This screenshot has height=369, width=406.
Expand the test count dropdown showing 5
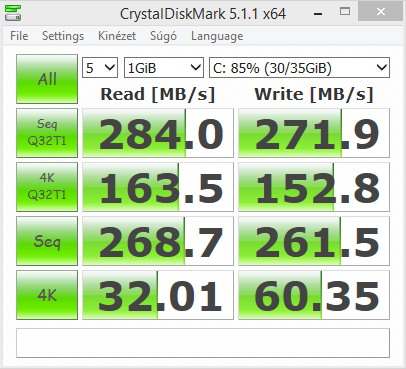pos(100,68)
